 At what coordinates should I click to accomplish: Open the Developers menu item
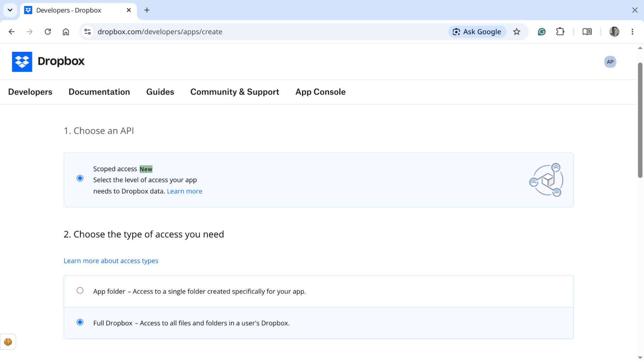30,92
